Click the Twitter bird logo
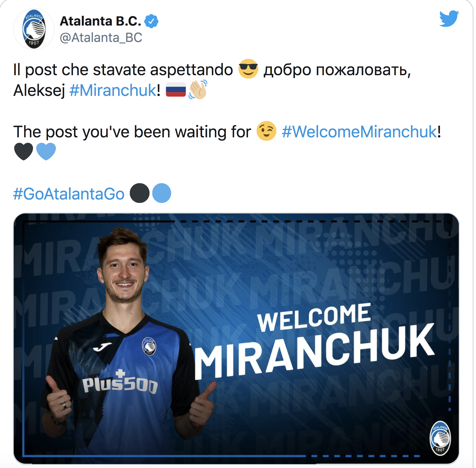476x468 pixels. pyautogui.click(x=449, y=18)
